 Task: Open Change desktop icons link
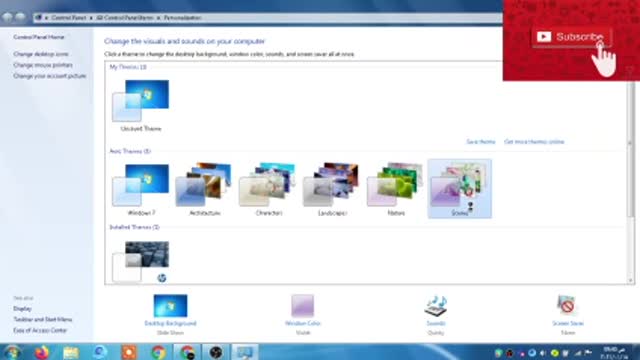click(41, 54)
